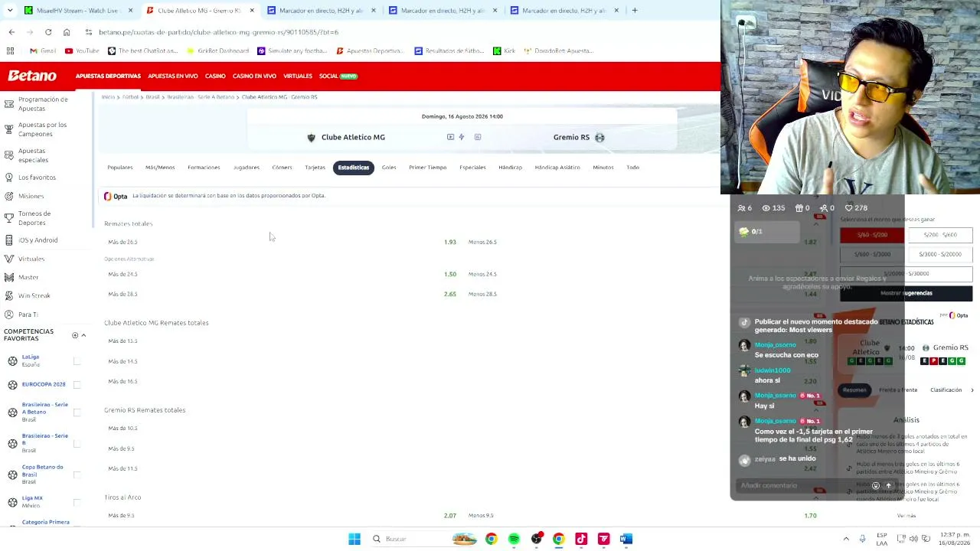Image resolution: width=980 pixels, height=551 pixels.
Task: Open Misiones in the sidebar
Action: [31, 197]
